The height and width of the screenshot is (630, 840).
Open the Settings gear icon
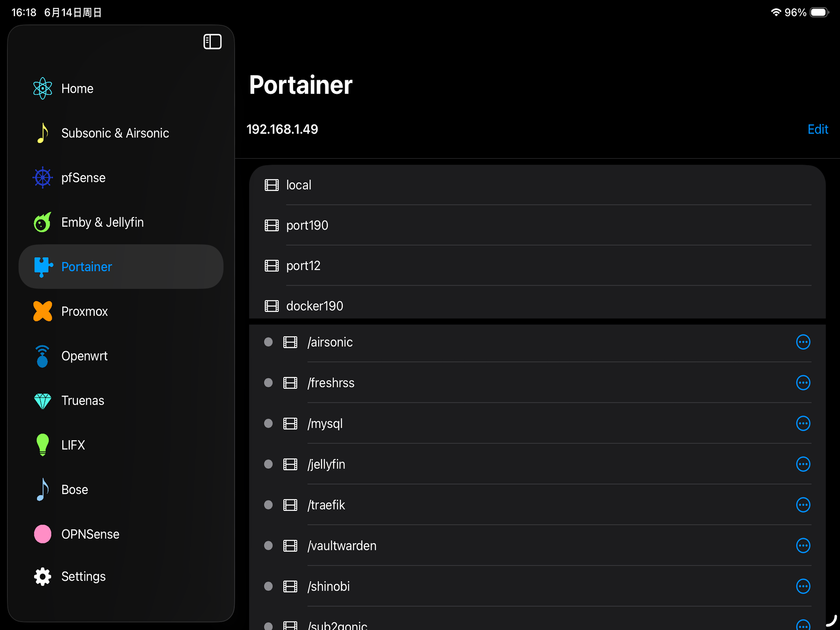point(42,577)
